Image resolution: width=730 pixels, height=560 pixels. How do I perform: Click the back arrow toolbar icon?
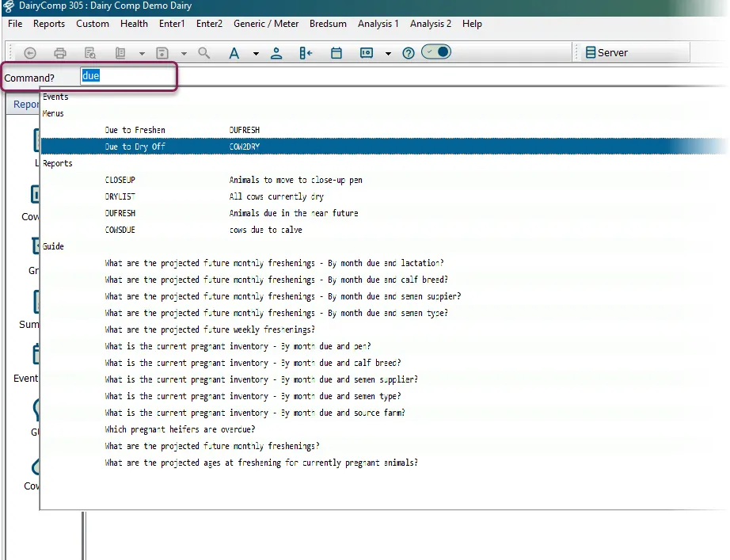[30, 53]
